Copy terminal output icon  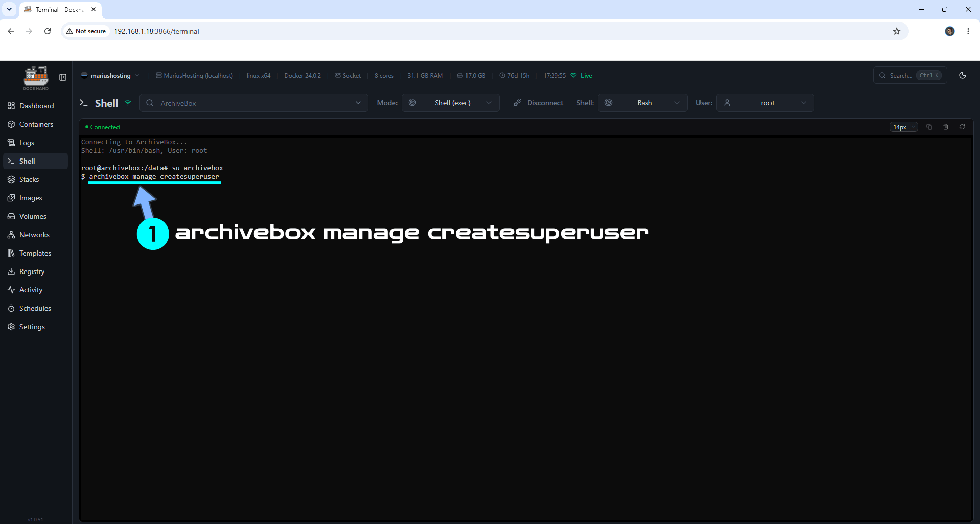coord(929,127)
